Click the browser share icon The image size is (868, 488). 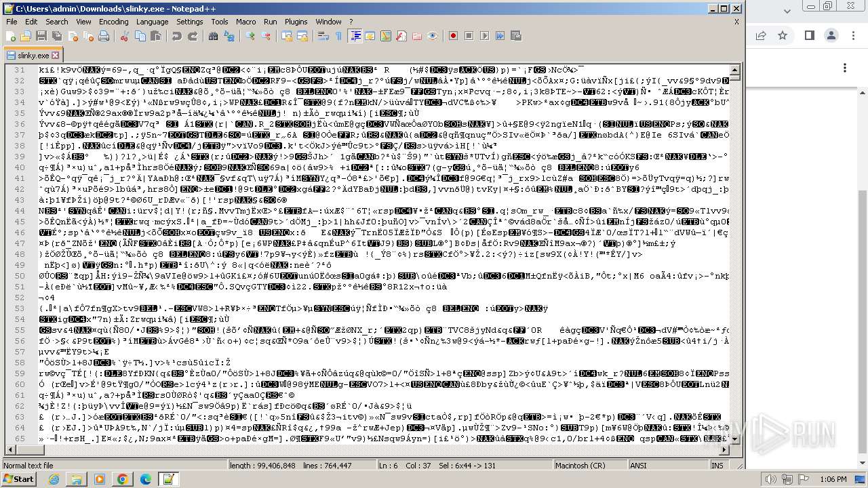[x=760, y=35]
